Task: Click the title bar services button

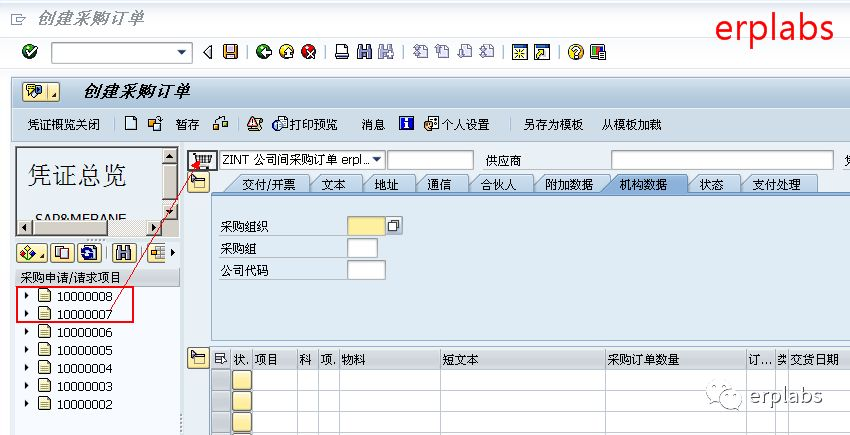Action: pyautogui.click(x=41, y=92)
